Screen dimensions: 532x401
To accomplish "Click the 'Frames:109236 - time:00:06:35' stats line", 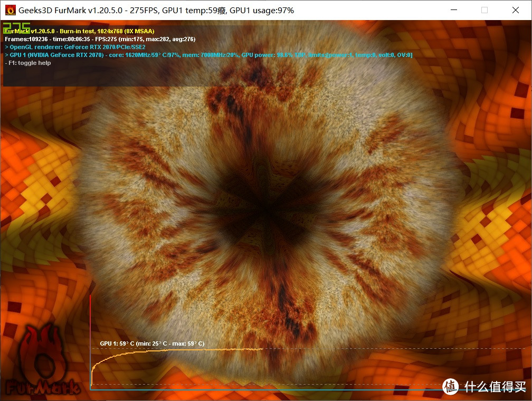I will pos(100,39).
